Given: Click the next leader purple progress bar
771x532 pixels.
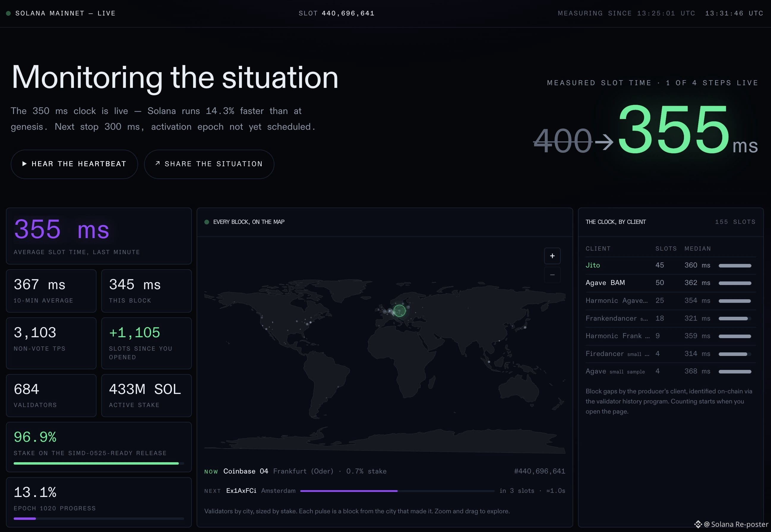Looking at the screenshot, I should coord(397,491).
